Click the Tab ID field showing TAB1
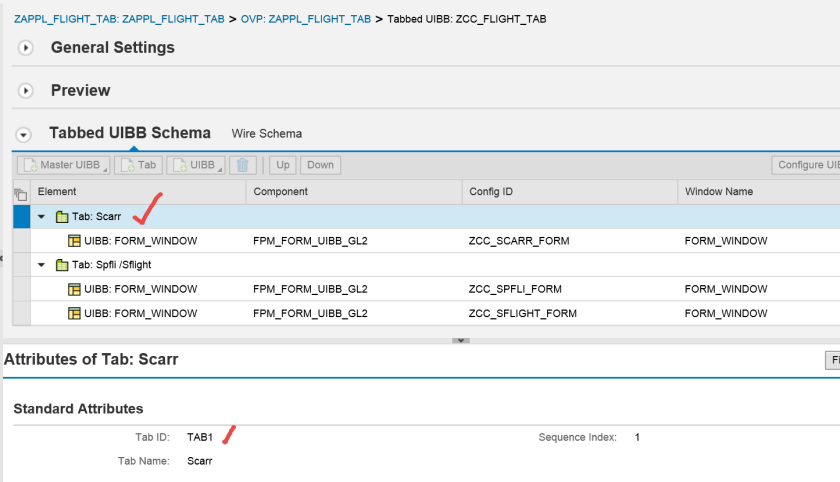840x482 pixels. click(201, 438)
